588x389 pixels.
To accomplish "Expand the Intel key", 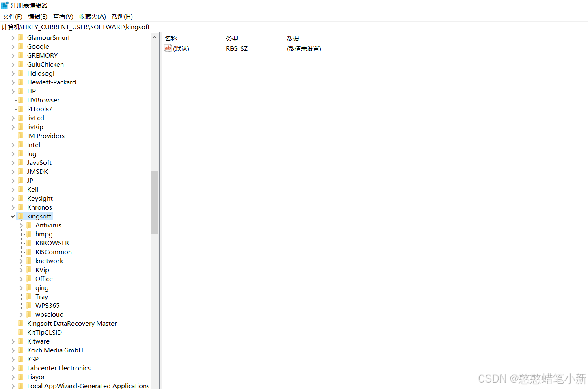I will (x=13, y=145).
